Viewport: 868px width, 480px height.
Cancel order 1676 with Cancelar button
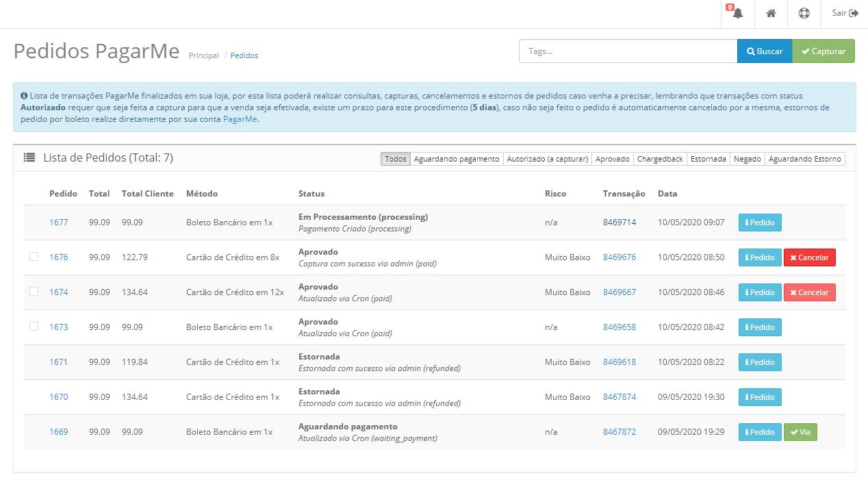tap(809, 257)
